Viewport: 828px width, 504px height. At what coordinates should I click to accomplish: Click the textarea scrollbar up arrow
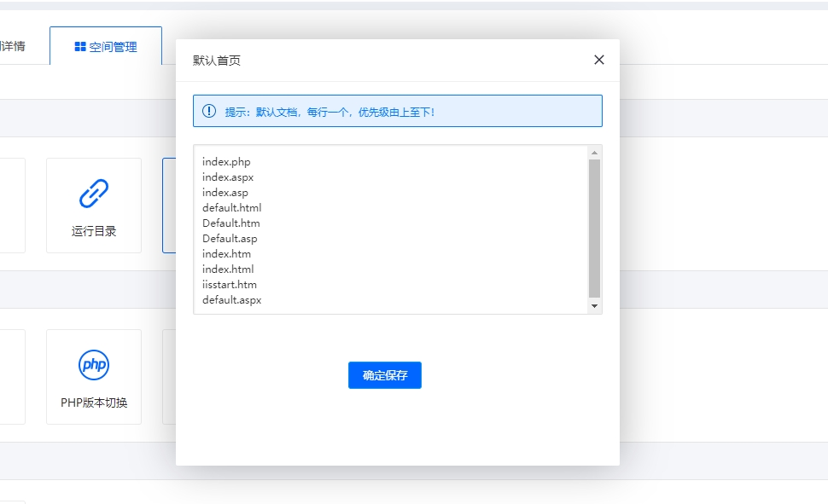595,151
